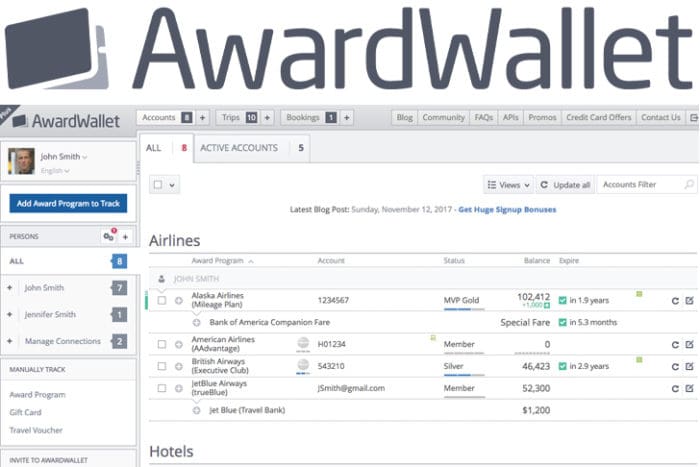This screenshot has width=700, height=467.
Task: Check the American Airlines row checkbox
Action: 162,344
